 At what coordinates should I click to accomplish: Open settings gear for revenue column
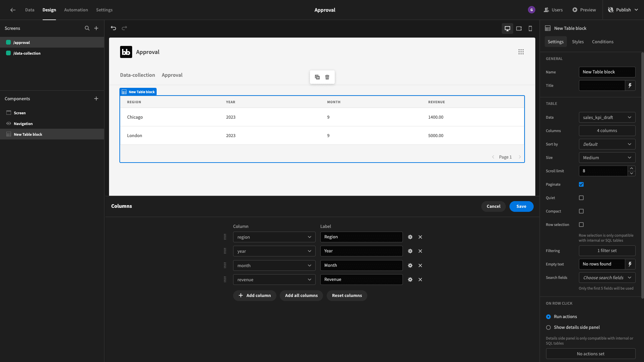pos(410,280)
